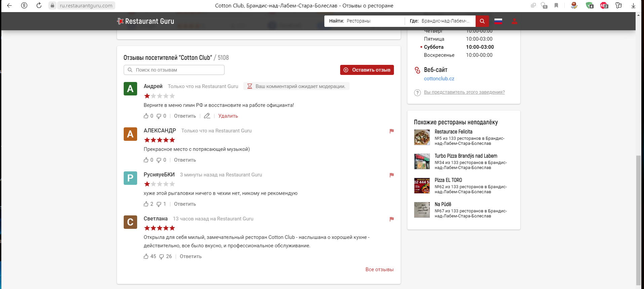Open the green shield extension with badge 4

(590, 5)
